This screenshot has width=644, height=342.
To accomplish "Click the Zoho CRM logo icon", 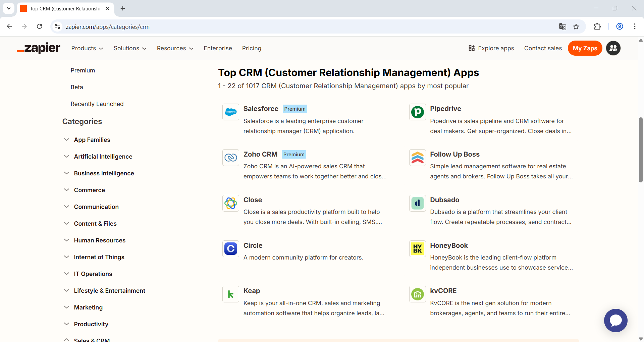I will click(x=231, y=158).
